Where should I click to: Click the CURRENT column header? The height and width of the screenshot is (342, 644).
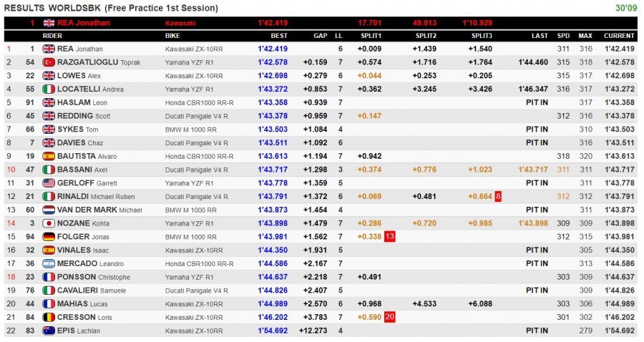[x=619, y=36]
